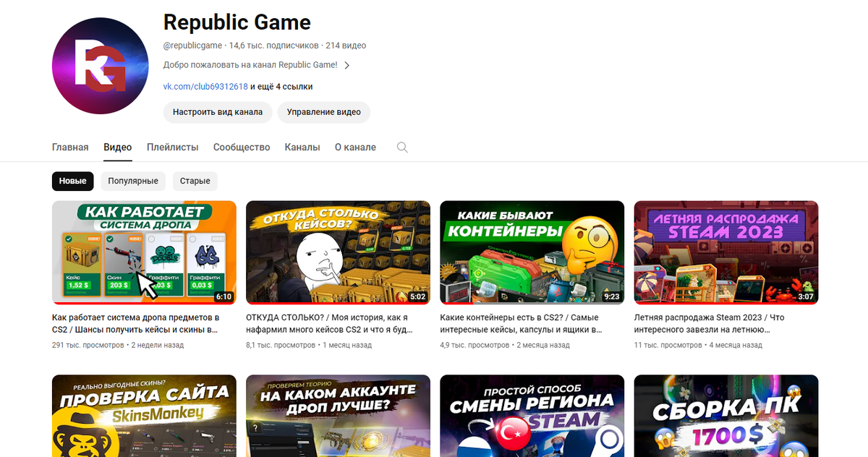The width and height of the screenshot is (868, 457).
Task: Click the Настроить вид канала button
Action: point(218,112)
